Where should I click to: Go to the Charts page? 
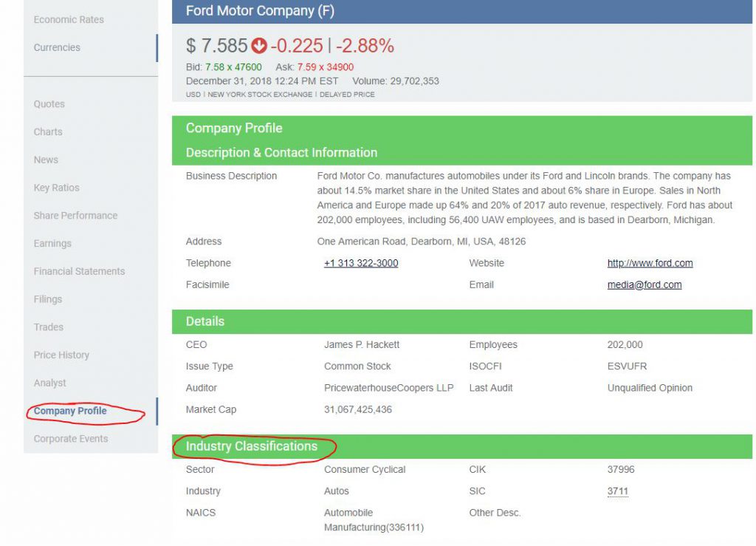(x=48, y=132)
